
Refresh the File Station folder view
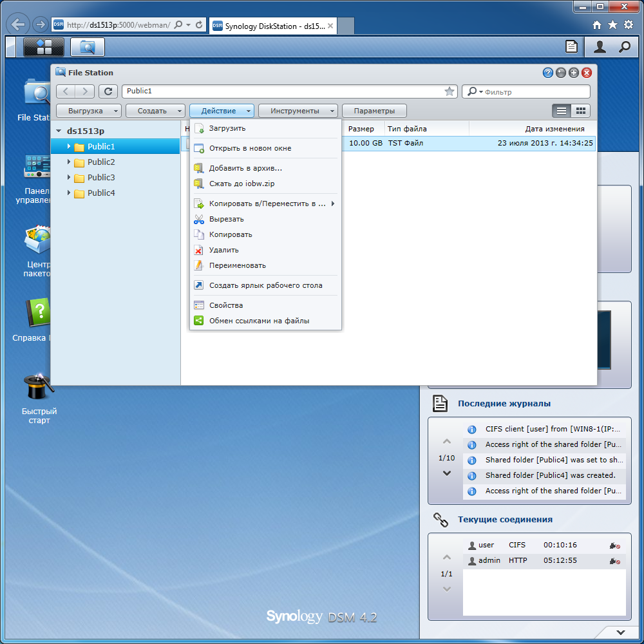[108, 91]
